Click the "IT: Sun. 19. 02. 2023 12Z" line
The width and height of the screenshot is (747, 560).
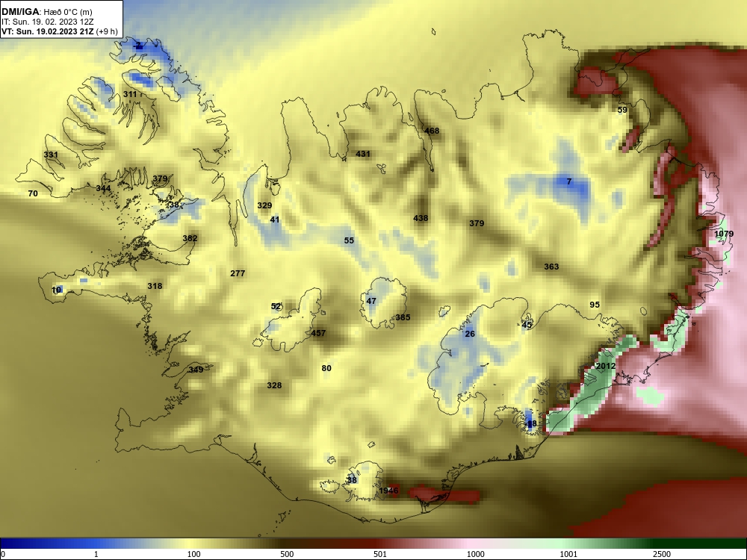tap(47, 22)
